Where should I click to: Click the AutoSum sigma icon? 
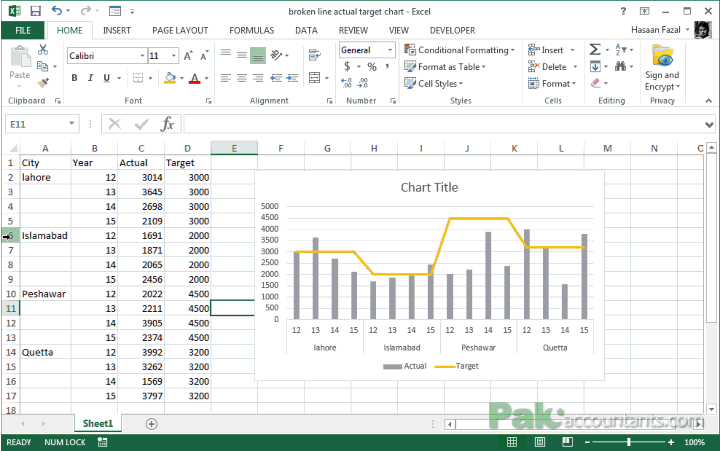(x=595, y=49)
